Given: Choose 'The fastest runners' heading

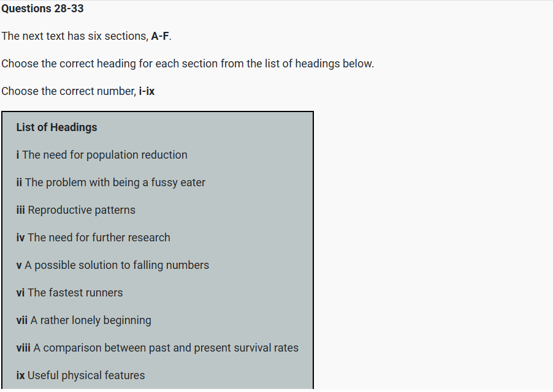Looking at the screenshot, I should click(75, 293).
